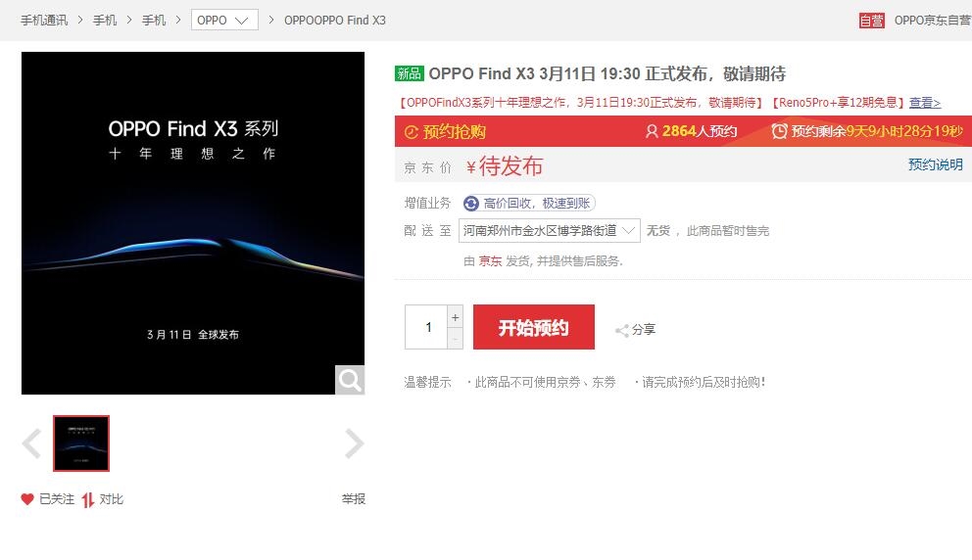Decrease quantity with the minus stepper
The height and width of the screenshot is (560, 972).
tap(455, 338)
